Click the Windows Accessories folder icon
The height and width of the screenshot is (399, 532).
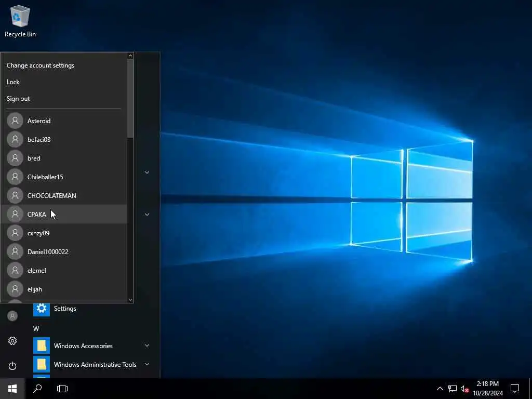pos(42,345)
